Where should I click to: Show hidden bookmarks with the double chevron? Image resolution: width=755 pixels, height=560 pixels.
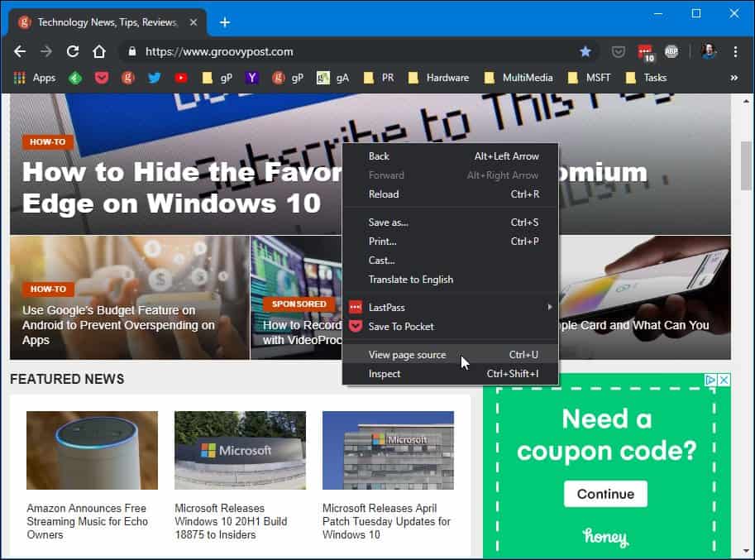click(733, 78)
